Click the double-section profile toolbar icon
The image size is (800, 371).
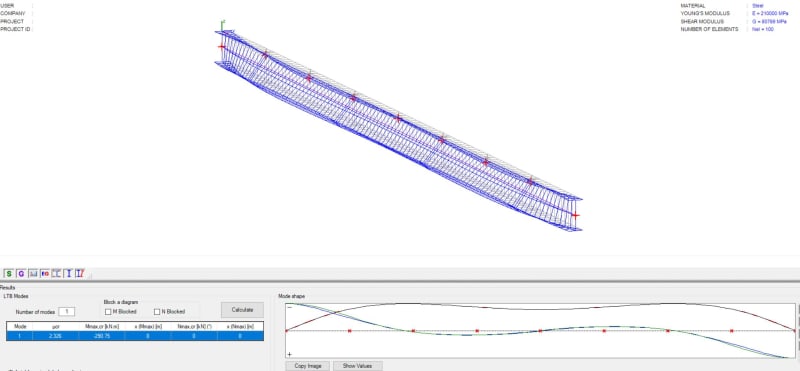pos(57,274)
